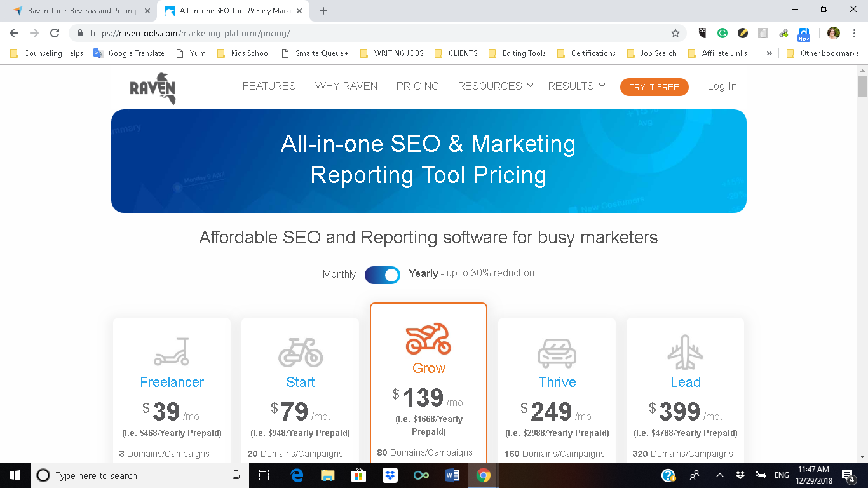Reload the page
868x488 pixels.
(x=55, y=33)
